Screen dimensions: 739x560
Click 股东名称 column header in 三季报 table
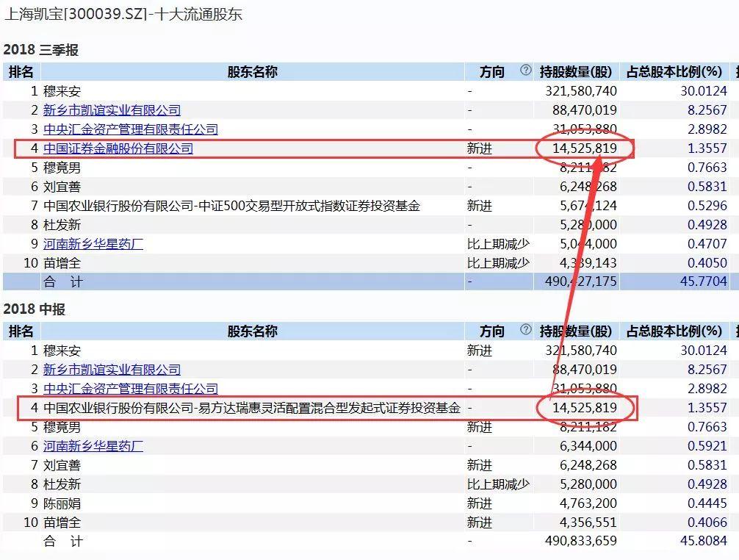click(x=252, y=72)
